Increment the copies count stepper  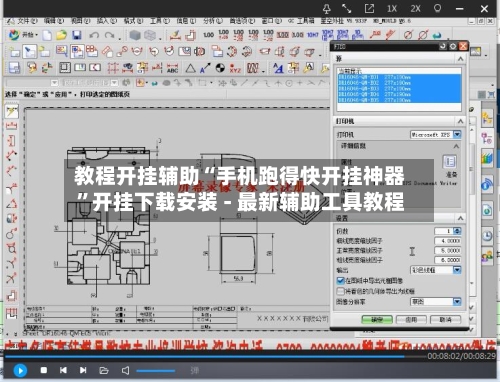coord(457,229)
